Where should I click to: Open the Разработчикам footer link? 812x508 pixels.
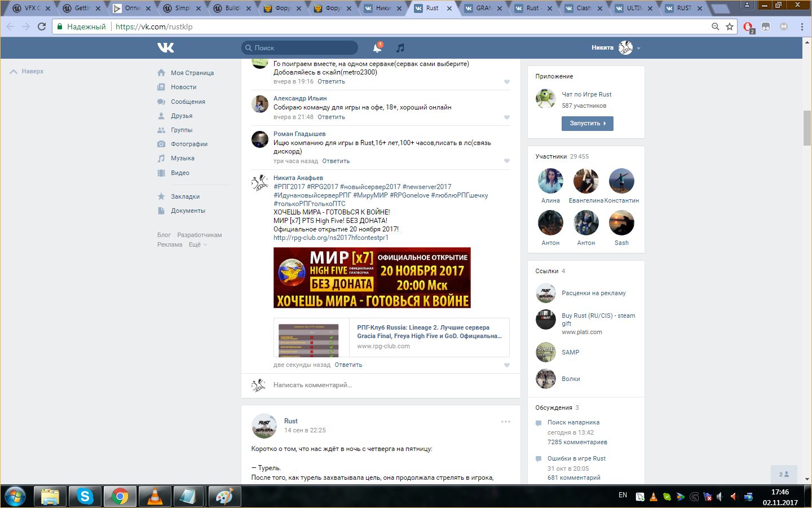(200, 235)
